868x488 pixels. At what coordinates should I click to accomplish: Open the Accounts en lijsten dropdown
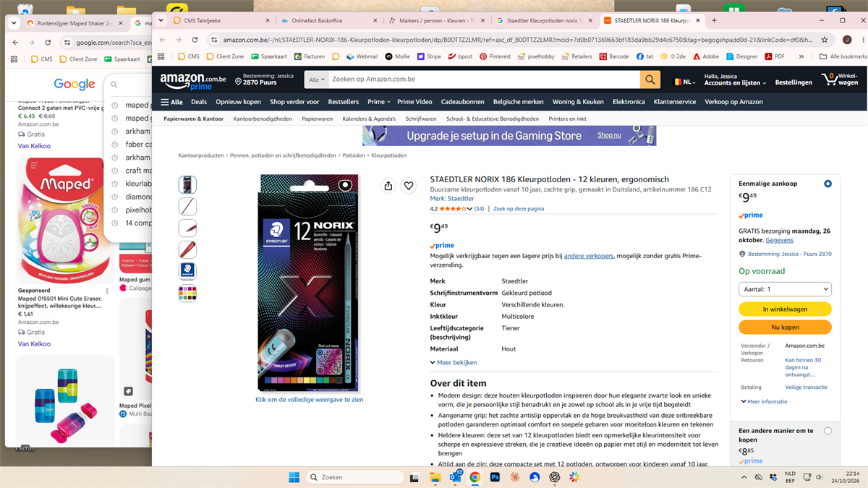(735, 80)
